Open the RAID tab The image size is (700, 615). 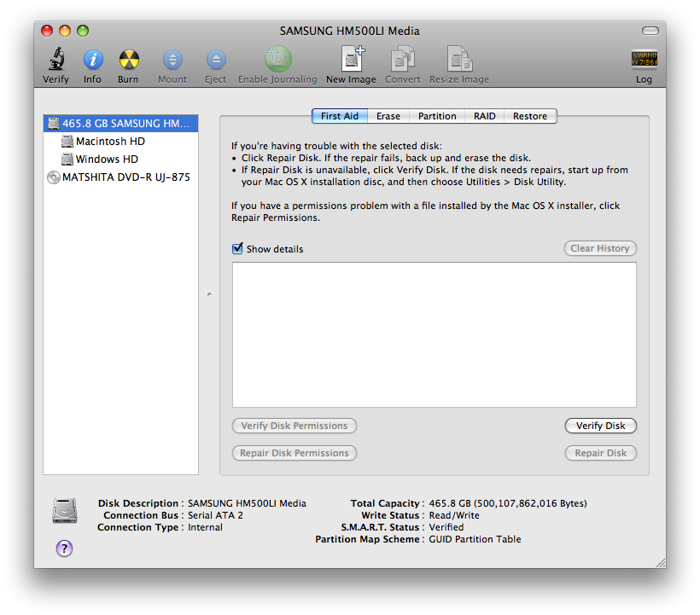pos(484,116)
